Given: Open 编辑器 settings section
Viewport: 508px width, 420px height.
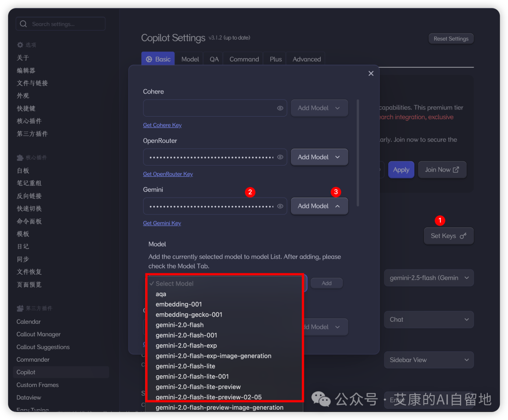Looking at the screenshot, I should 26,71.
